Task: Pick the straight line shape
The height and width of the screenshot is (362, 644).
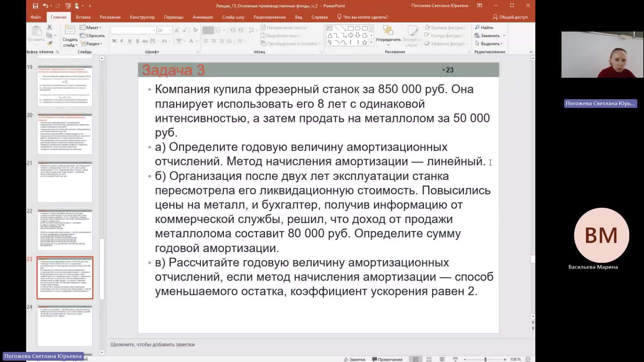Action: coord(336,28)
